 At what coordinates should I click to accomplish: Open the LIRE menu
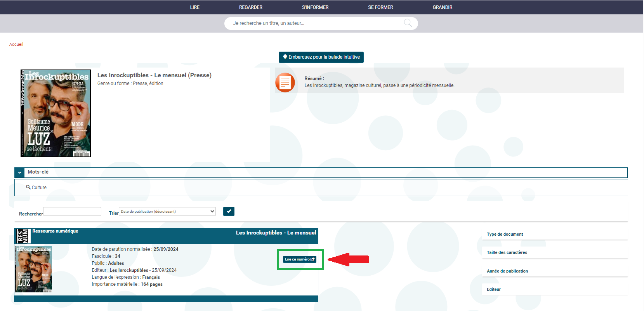[x=194, y=7]
